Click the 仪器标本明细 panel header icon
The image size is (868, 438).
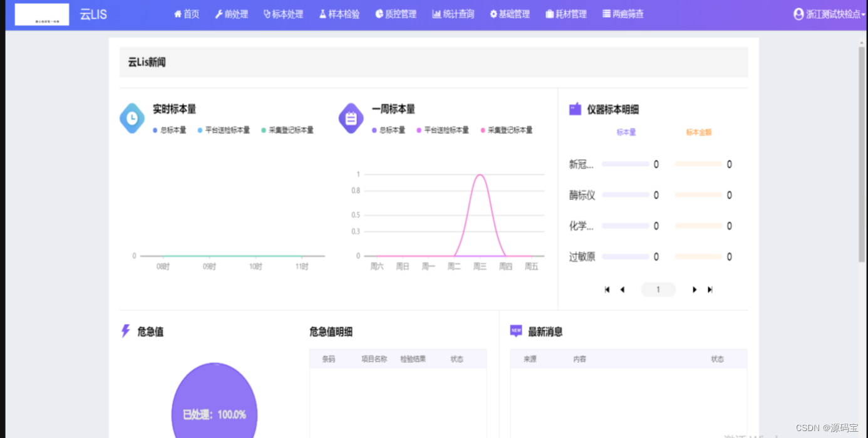pos(576,108)
